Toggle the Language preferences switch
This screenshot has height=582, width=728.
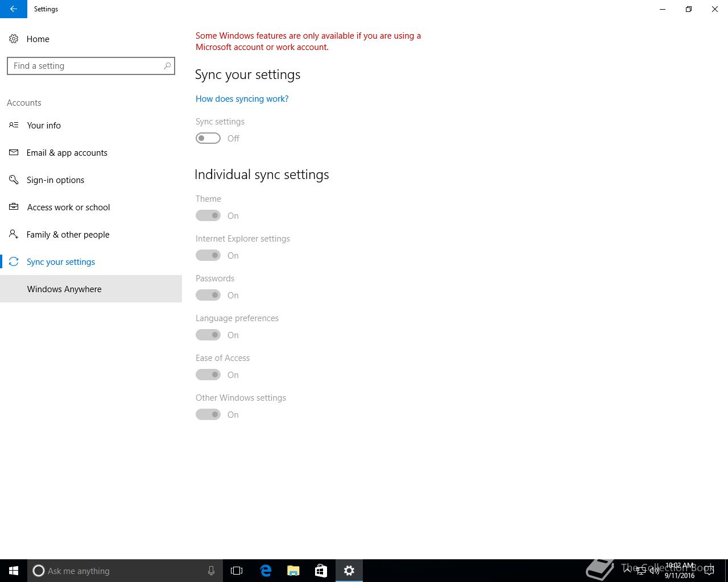208,335
